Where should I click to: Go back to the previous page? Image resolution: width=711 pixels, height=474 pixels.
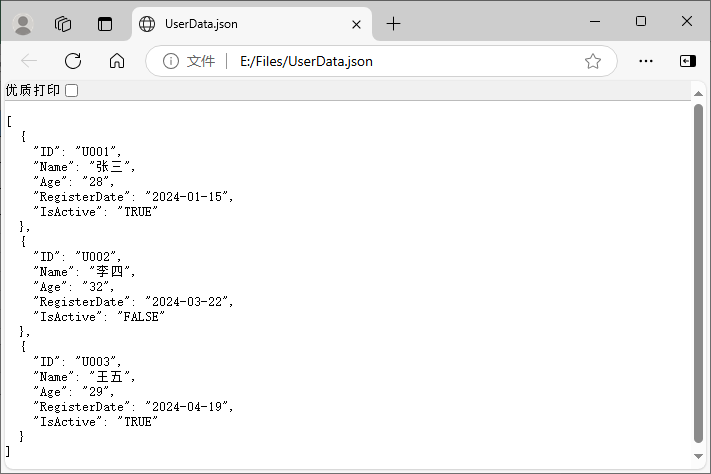click(29, 61)
